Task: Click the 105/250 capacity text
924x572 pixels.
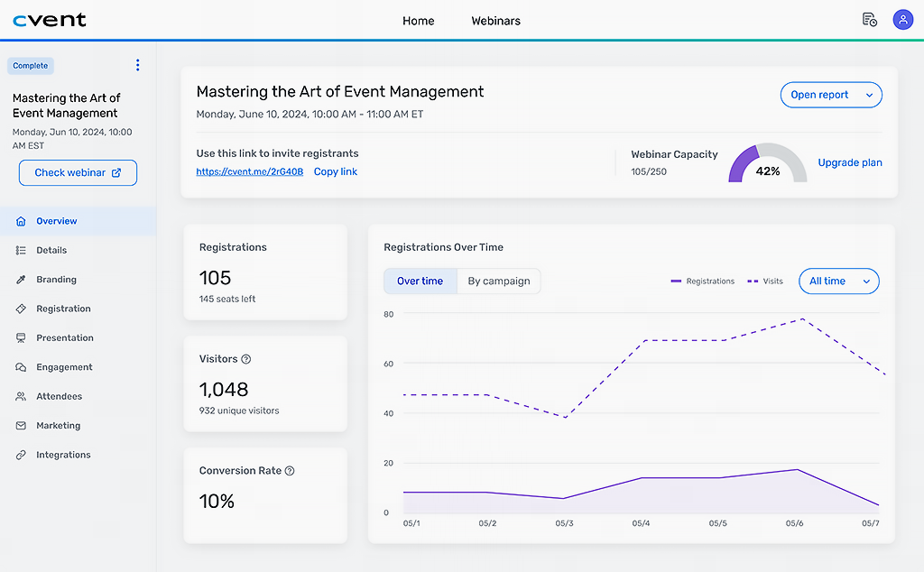Action: click(648, 171)
